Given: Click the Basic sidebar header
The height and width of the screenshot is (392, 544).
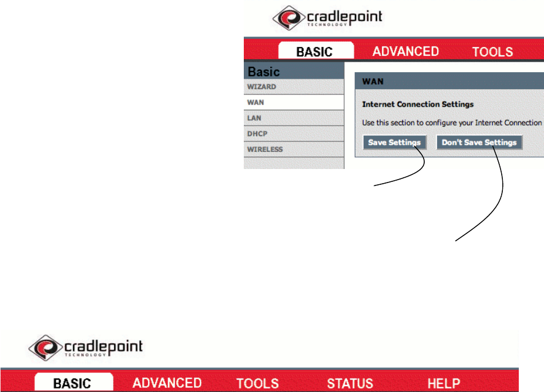Looking at the screenshot, I should (x=294, y=72).
